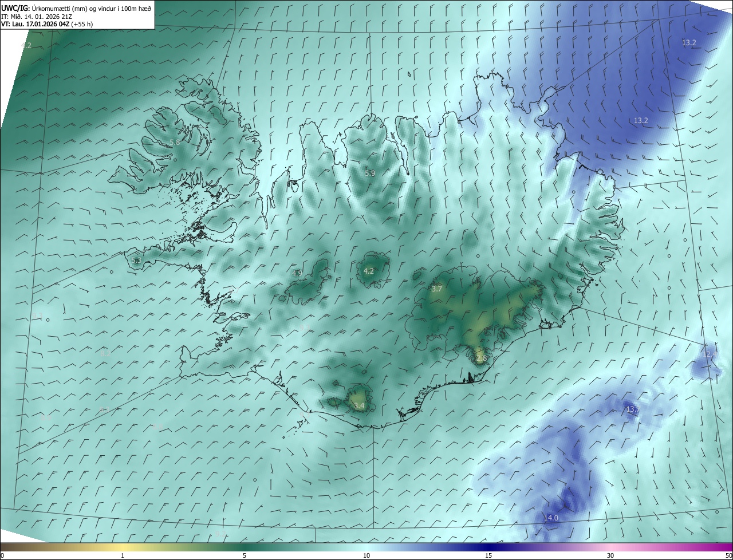Click the 5.8 value over the Westfjords
The height and width of the screenshot is (560, 733).
[x=175, y=142]
